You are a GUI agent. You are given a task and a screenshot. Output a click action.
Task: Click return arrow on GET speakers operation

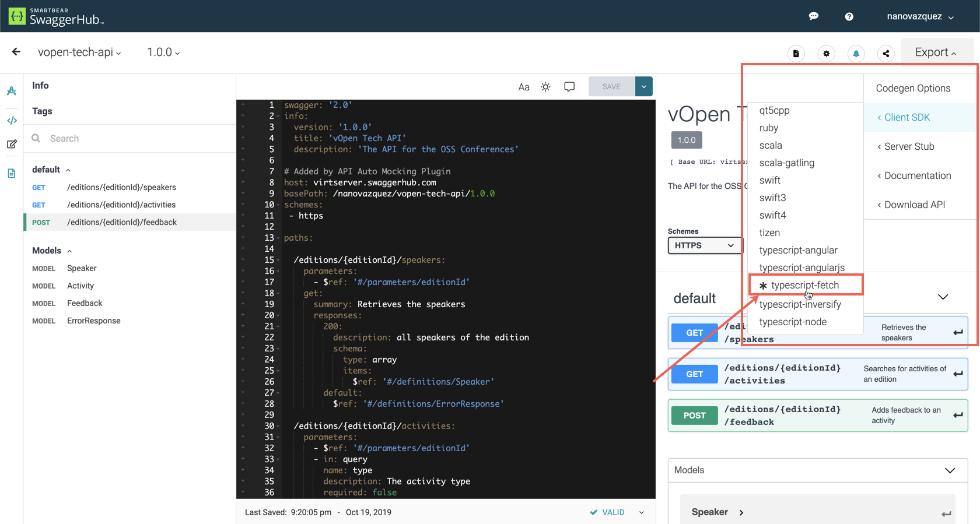(958, 332)
